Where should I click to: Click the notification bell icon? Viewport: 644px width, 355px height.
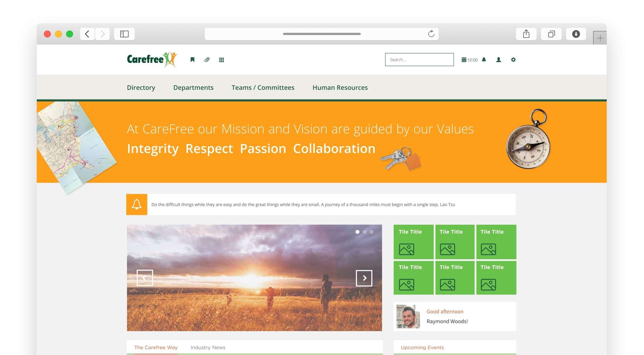tap(485, 59)
